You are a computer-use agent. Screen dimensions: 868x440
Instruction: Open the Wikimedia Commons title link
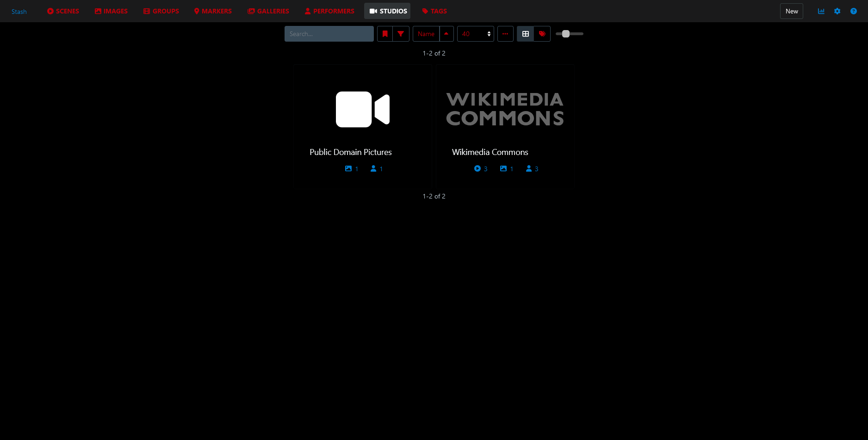[490, 152]
